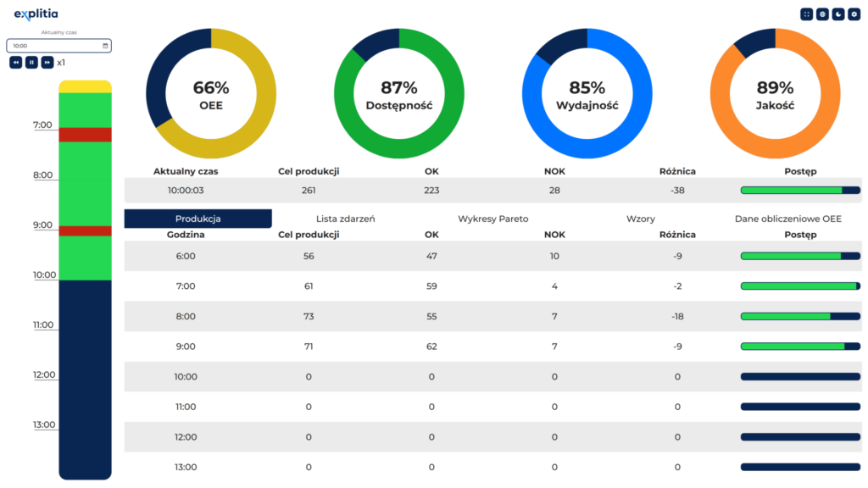Open settings gear icon
This screenshot has width=868, height=488.
(854, 14)
